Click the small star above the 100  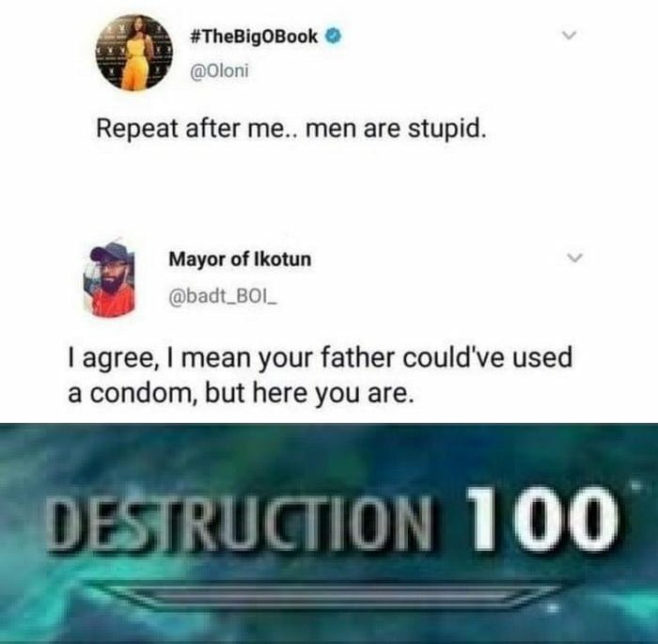[x=637, y=487]
